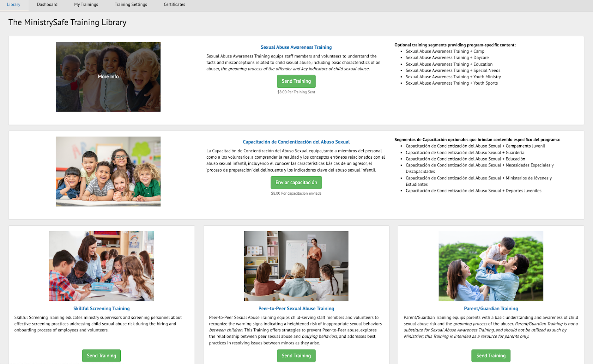Click the Peer-to-Peer training classroom image
Viewport: 593px width, 364px height.
(296, 266)
